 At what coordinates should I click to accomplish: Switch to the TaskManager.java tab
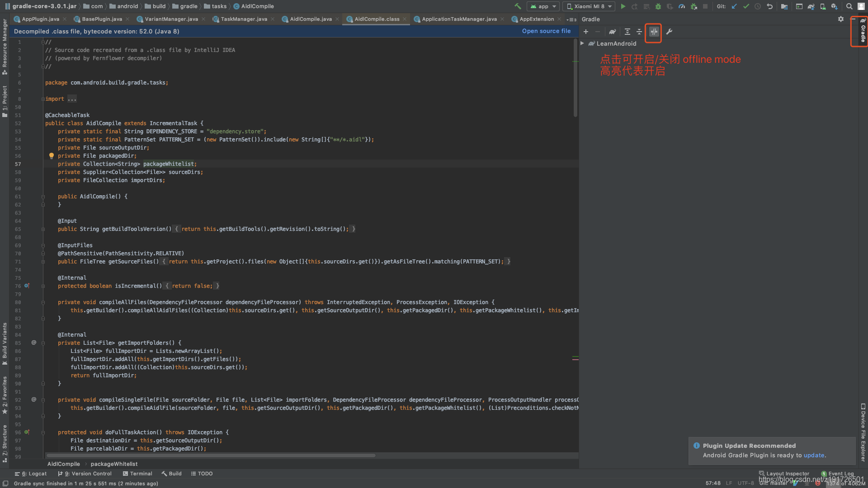point(243,19)
